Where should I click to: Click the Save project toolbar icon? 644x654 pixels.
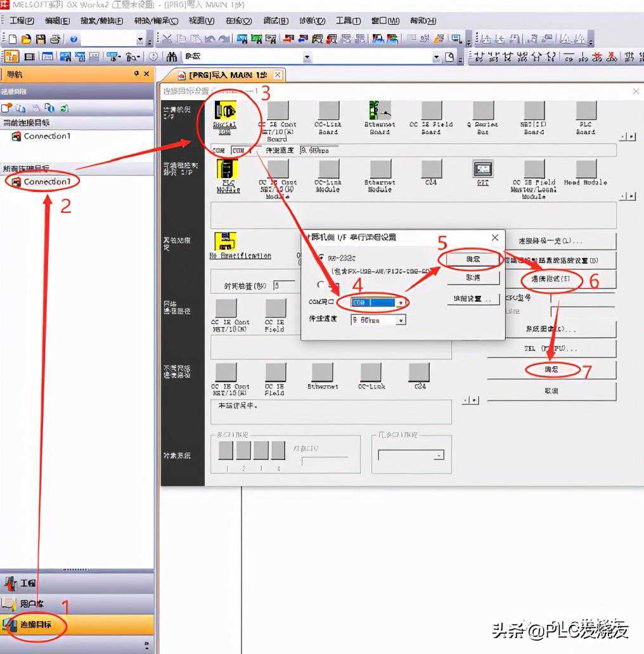(x=41, y=39)
